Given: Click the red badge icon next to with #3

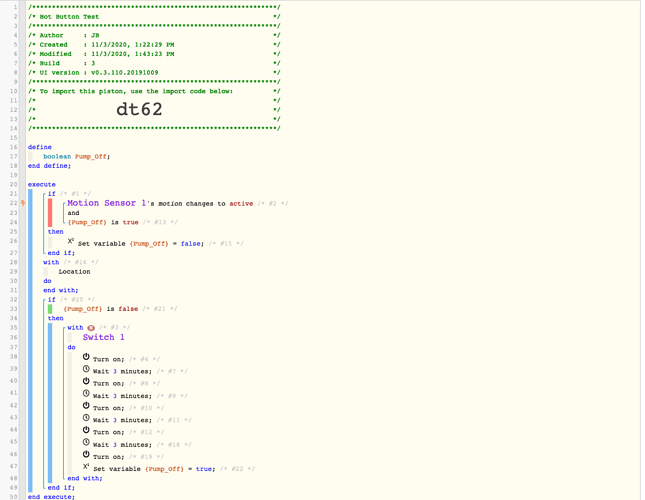Looking at the screenshot, I should click(x=91, y=328).
